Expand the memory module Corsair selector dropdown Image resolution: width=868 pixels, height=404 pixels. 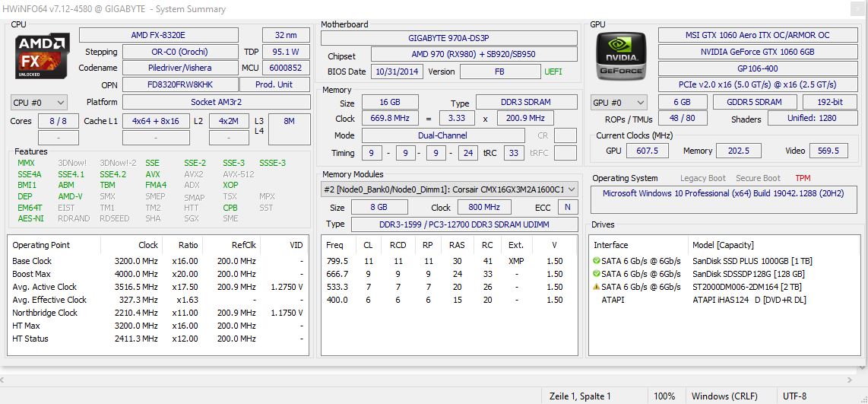point(449,189)
